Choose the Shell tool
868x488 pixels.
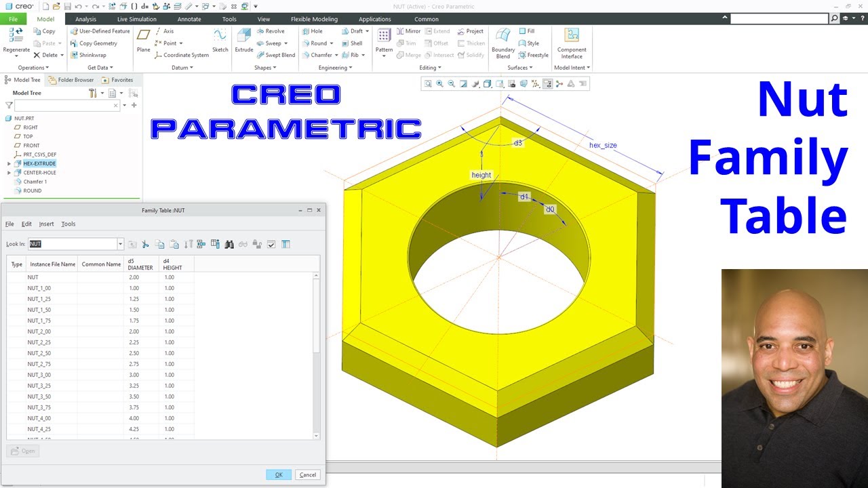[x=351, y=43]
